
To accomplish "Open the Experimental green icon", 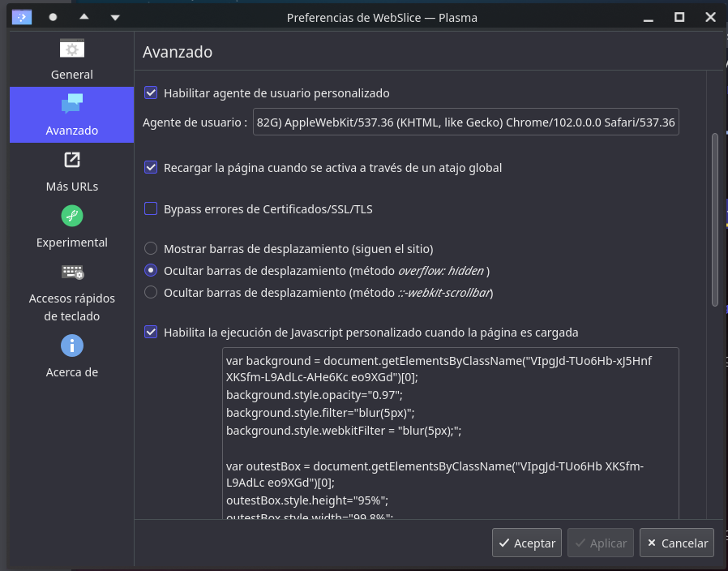I will click(72, 216).
